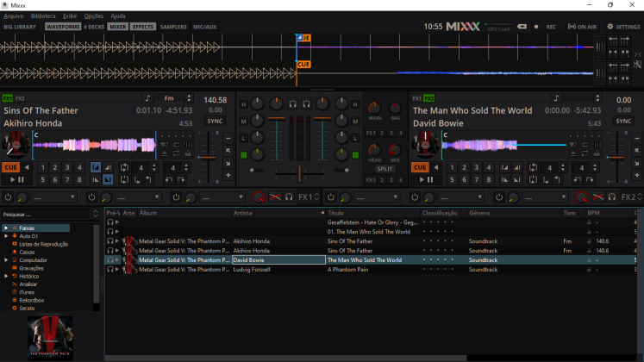This screenshot has height=362, width=644.
Task: Toggle deck 2 play/pause button
Action: [426, 179]
